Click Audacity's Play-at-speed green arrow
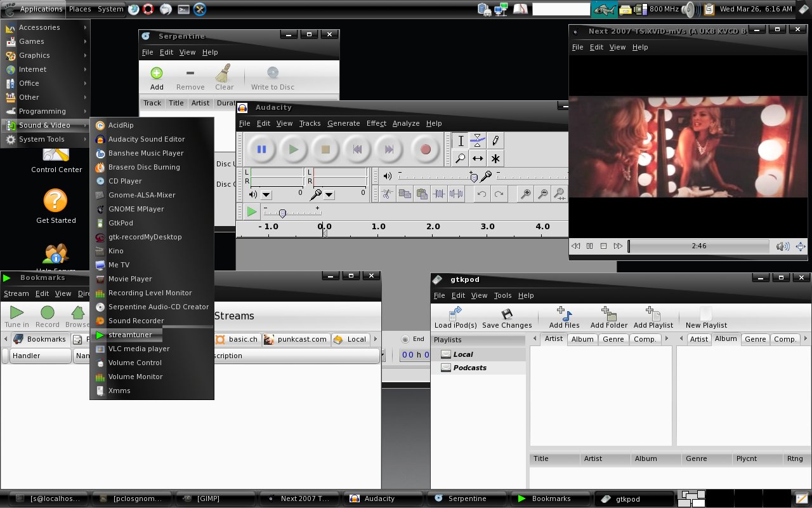 (x=252, y=211)
